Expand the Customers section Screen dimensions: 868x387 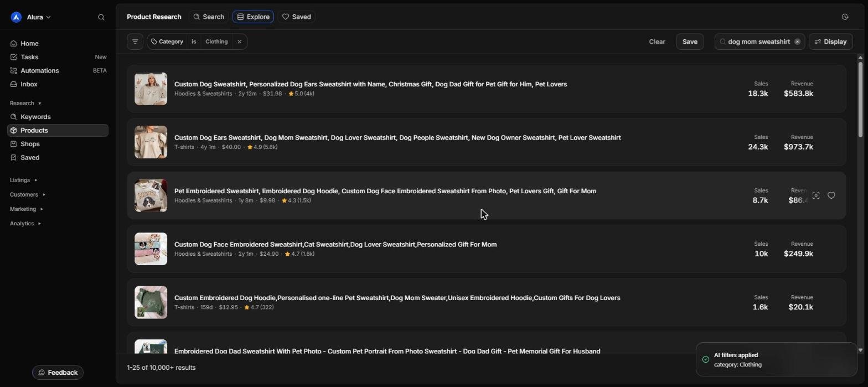(27, 194)
